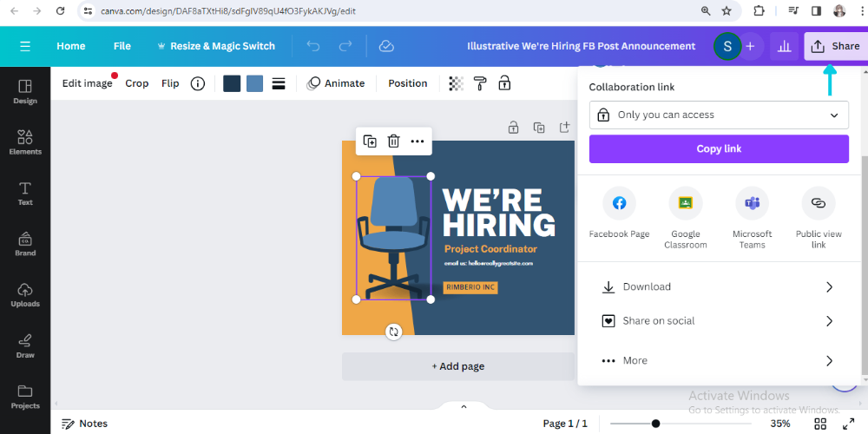This screenshot has height=434, width=868.
Task: Duplicate the selected chair element
Action: pos(370,141)
